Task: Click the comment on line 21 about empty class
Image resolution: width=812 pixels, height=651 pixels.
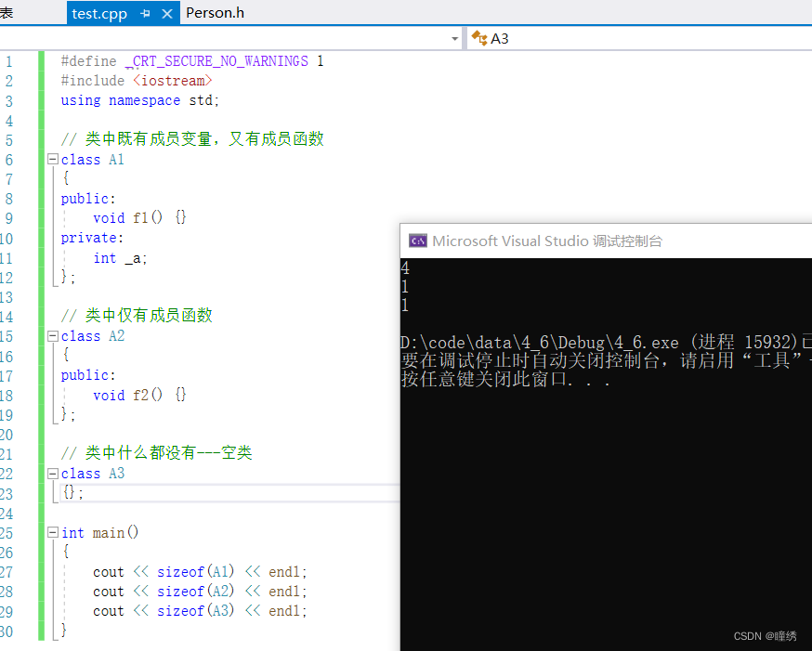Action: tap(156, 453)
